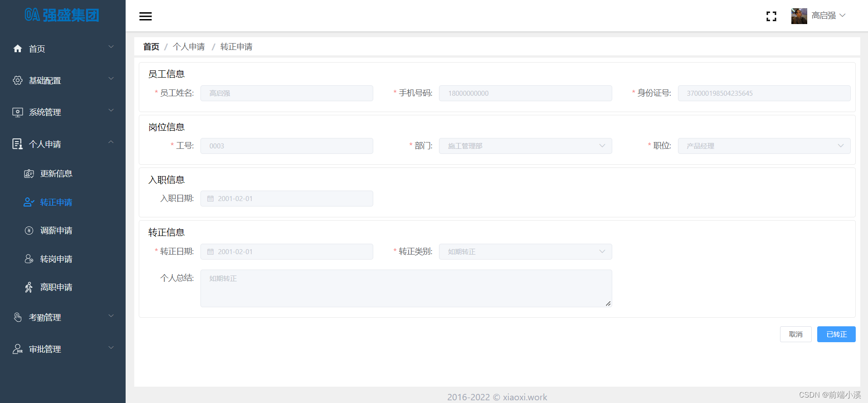The width and height of the screenshot is (868, 403).
Task: Open 更新信息 in the sidebar
Action: (x=56, y=174)
